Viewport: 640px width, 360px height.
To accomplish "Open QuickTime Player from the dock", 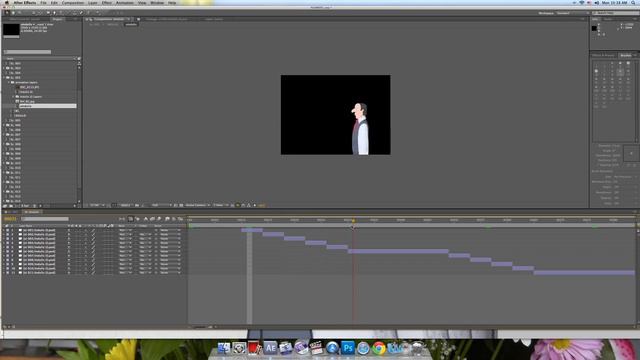I will point(332,348).
